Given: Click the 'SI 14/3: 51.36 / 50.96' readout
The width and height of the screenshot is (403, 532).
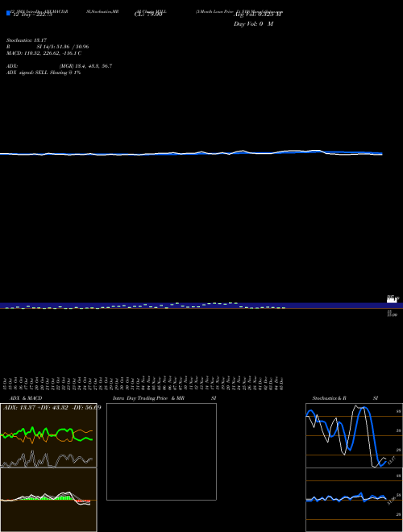Looking at the screenshot, I should coord(63,47).
